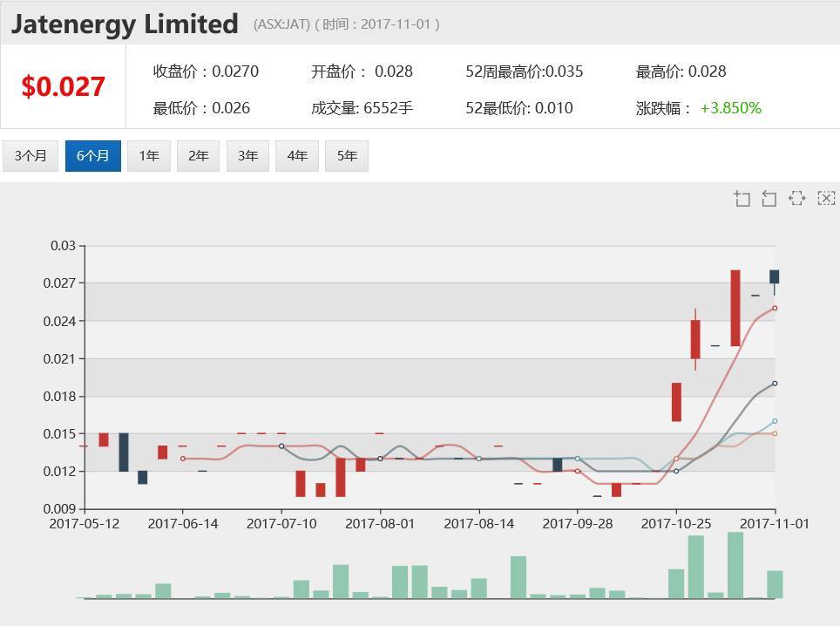The image size is (840, 626).
Task: Switch chart to 3年 range
Action: point(247,156)
